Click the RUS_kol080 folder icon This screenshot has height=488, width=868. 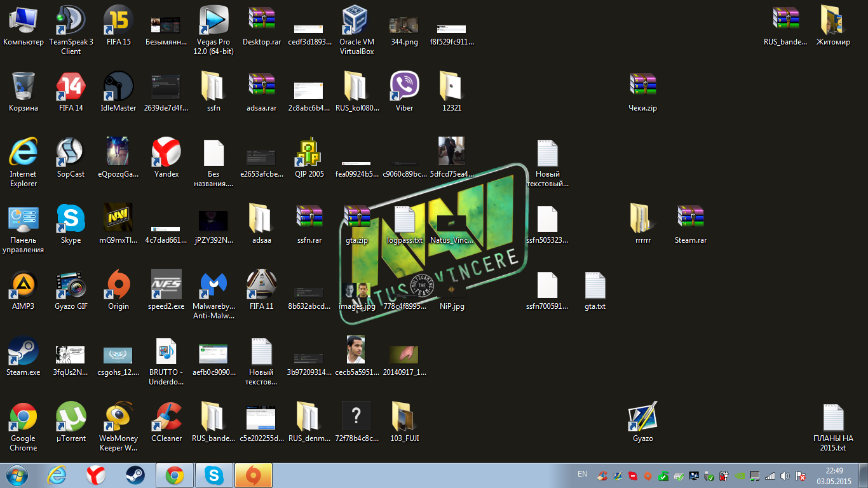356,91
